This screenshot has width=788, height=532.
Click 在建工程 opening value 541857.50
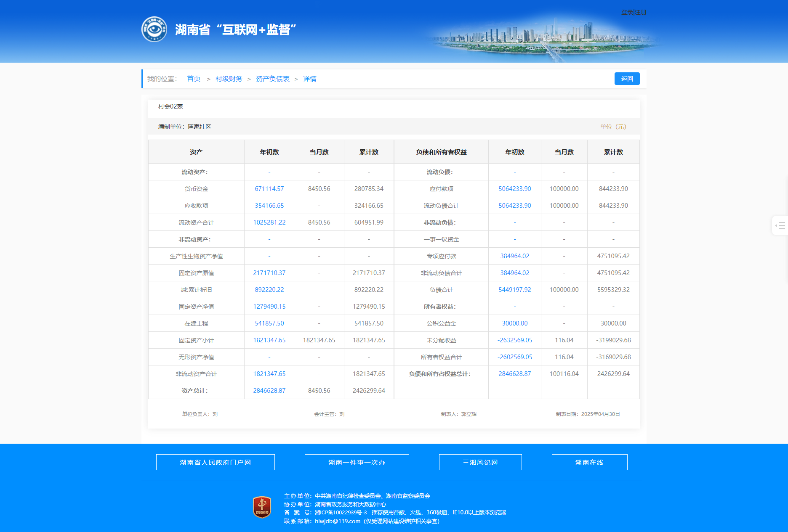click(x=269, y=323)
